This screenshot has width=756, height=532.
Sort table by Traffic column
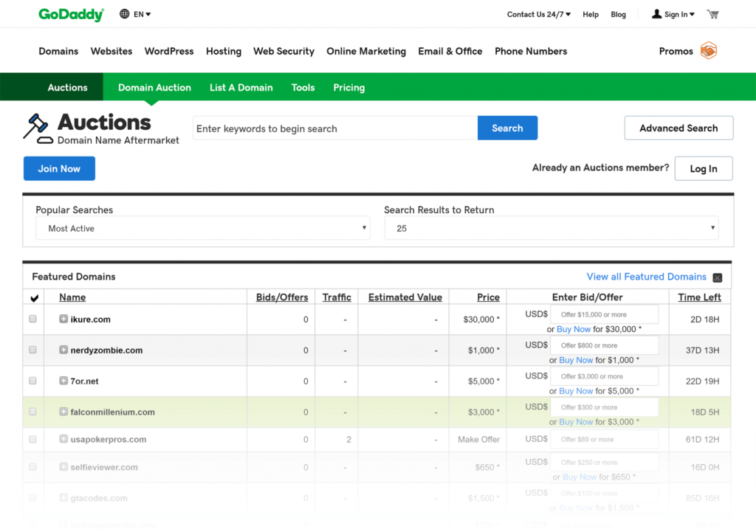(337, 297)
